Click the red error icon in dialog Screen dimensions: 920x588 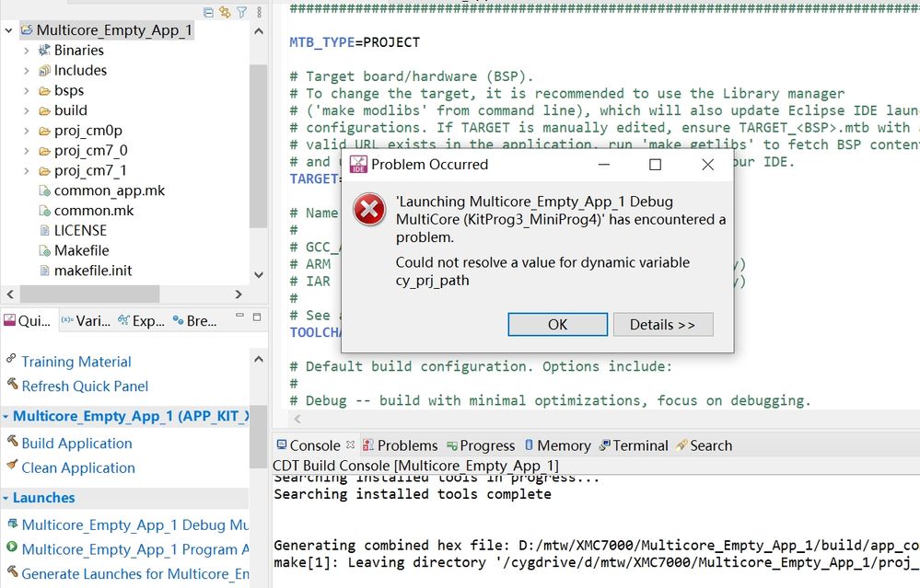[369, 211]
